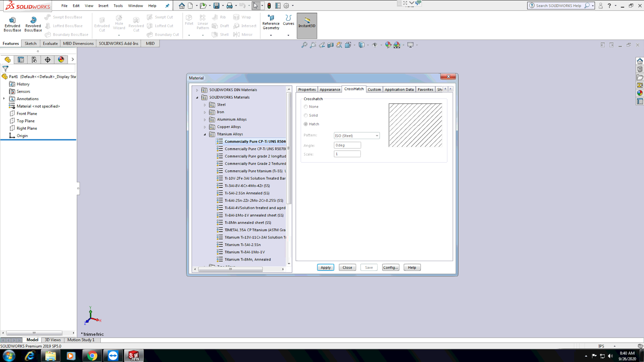Switch to the Favorites tab
Viewport: 644px width, 362px height.
click(425, 89)
